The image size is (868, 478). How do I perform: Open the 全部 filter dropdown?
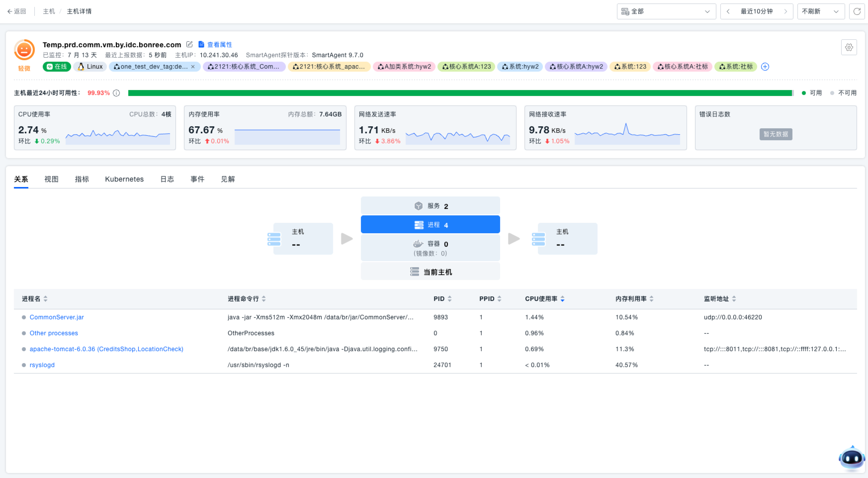coord(666,11)
